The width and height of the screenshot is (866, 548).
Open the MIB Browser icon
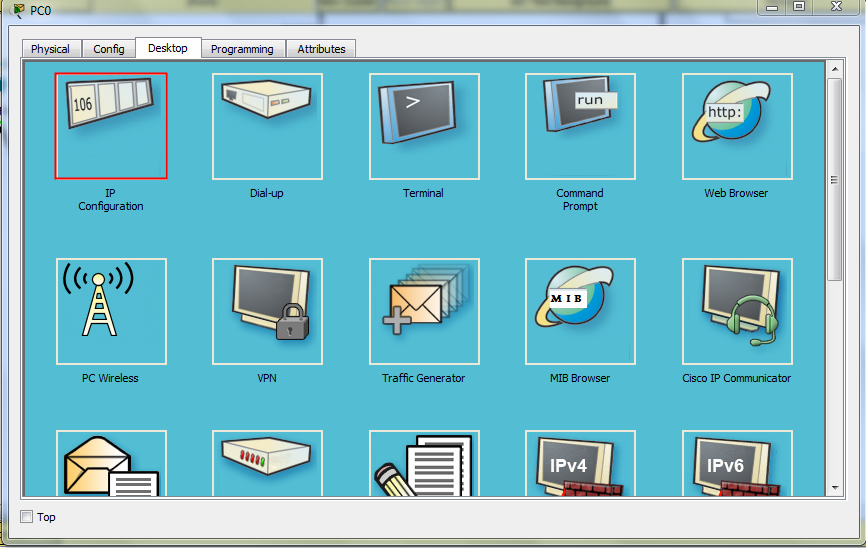click(x=580, y=311)
